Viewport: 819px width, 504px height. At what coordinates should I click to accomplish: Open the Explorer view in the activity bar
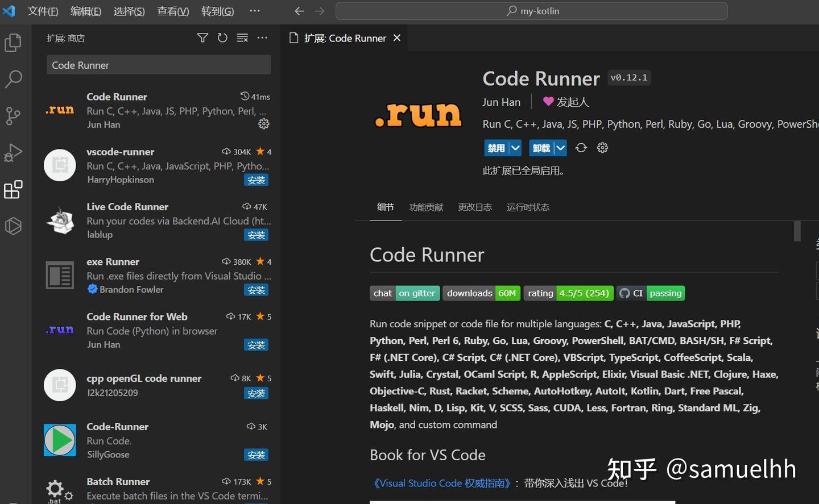[13, 42]
